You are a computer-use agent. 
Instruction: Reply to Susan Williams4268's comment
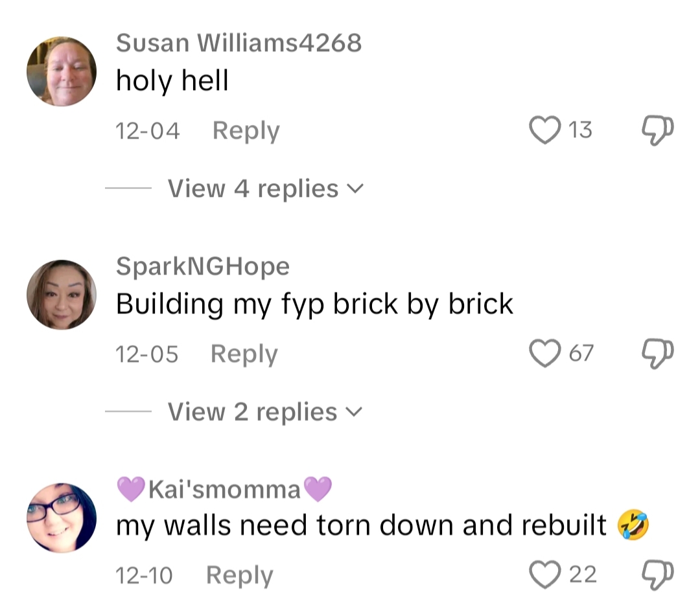pyautogui.click(x=246, y=131)
